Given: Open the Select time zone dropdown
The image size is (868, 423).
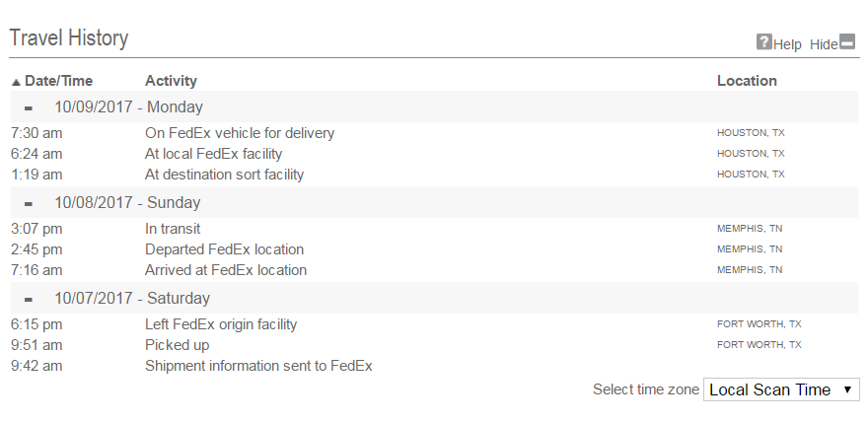Looking at the screenshot, I should click(781, 389).
